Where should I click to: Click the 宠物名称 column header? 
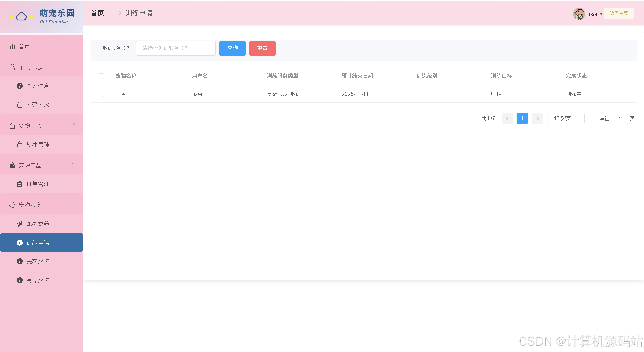pyautogui.click(x=126, y=76)
